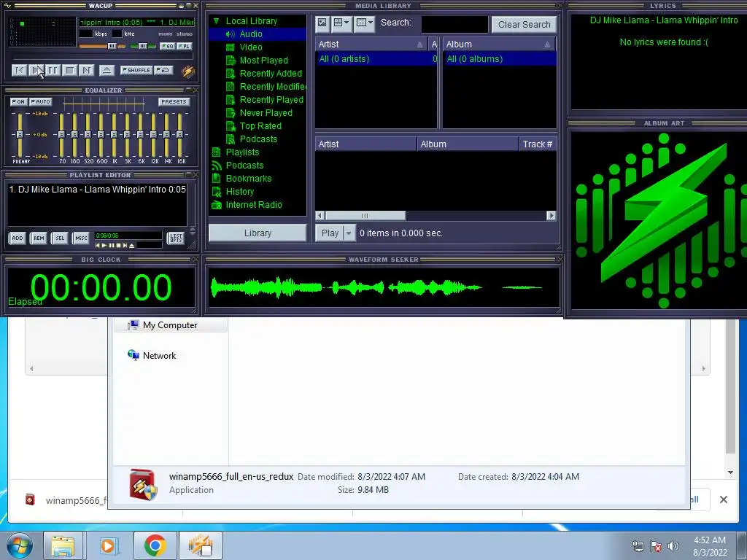
Task: Toggle equalizer AUTO mode
Action: pyautogui.click(x=41, y=102)
